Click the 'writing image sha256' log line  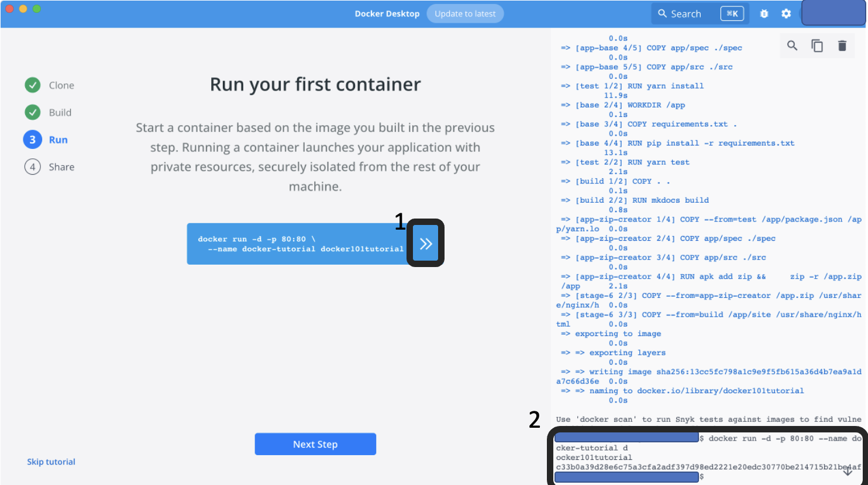point(709,376)
